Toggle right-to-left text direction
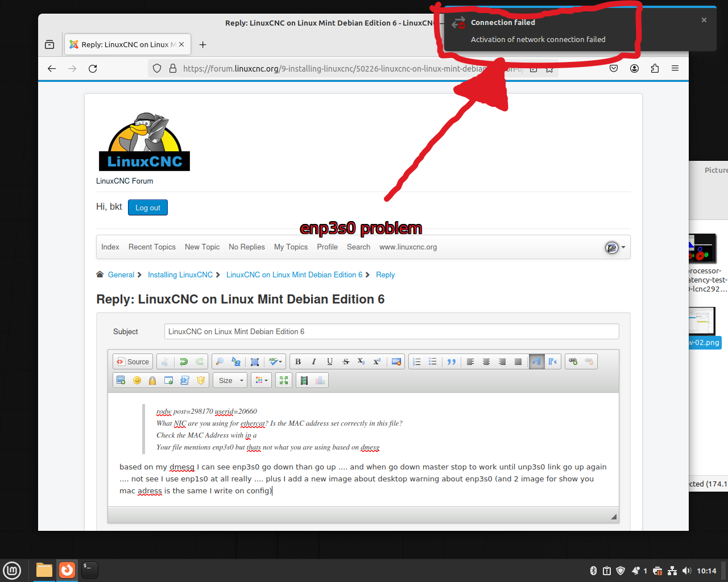The width and height of the screenshot is (728, 582). coord(553,361)
